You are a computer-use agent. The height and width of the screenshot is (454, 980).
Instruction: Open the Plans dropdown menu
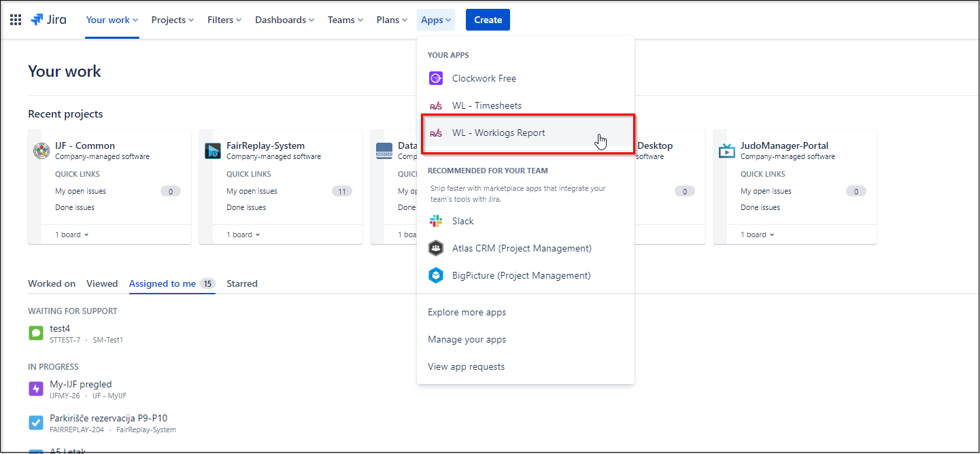pyautogui.click(x=392, y=20)
